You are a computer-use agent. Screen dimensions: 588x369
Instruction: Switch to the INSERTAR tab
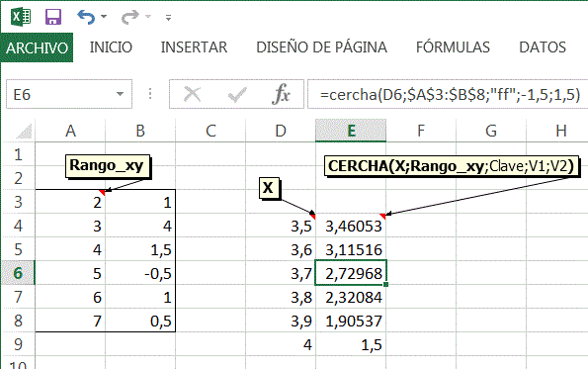[x=194, y=47]
